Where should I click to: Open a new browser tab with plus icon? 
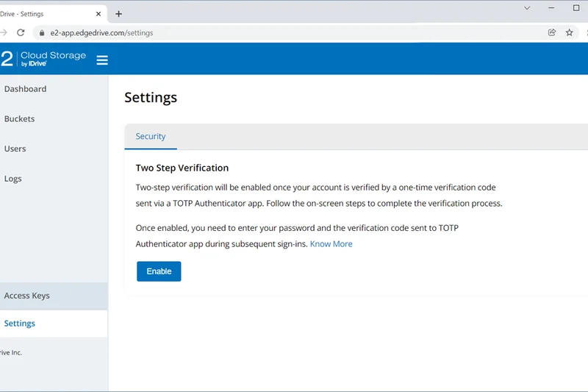point(119,13)
